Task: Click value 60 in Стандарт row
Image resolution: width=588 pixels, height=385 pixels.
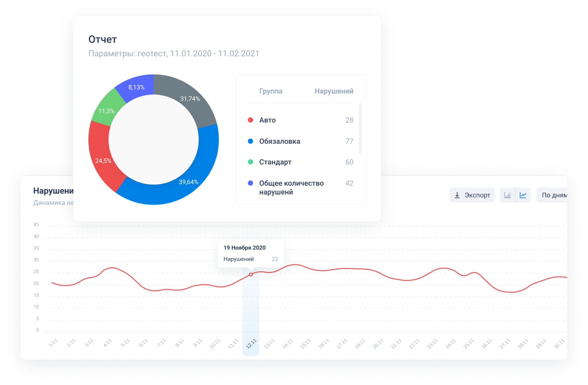Action: (349, 162)
